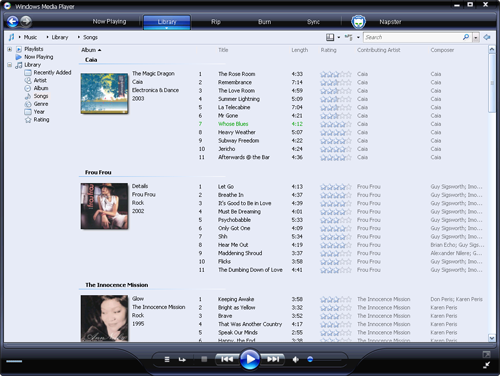The width and height of the screenshot is (500, 376).
Task: Open the Napster tab
Action: 390,22
